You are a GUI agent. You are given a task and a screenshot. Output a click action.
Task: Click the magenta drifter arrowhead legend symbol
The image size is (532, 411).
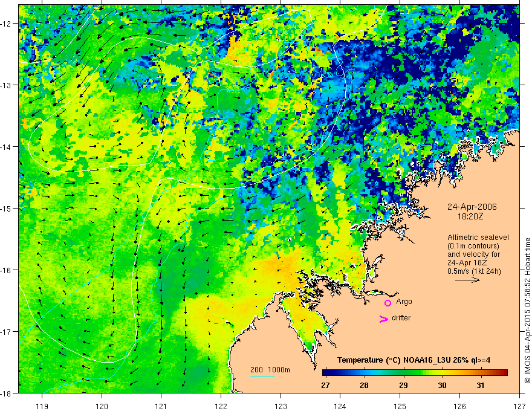[x=384, y=319]
